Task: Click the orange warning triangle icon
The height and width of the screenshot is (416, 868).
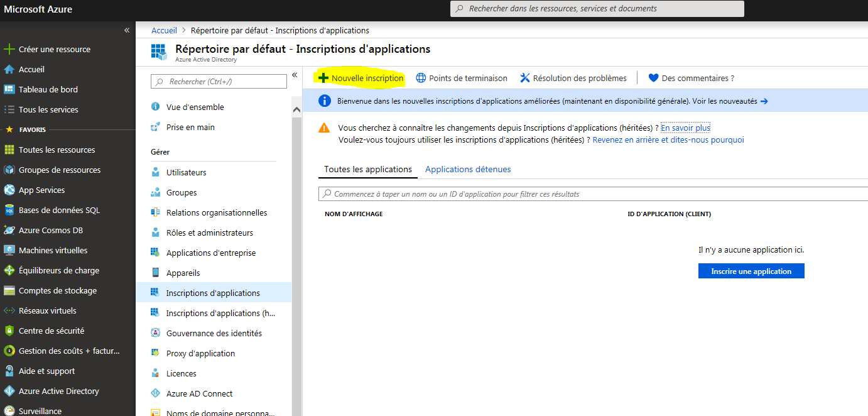Action: pyautogui.click(x=324, y=128)
